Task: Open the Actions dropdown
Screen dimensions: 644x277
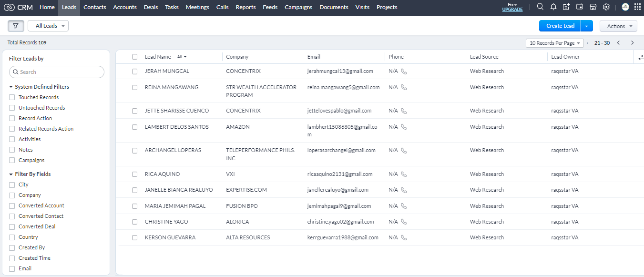Action: tap(618, 26)
